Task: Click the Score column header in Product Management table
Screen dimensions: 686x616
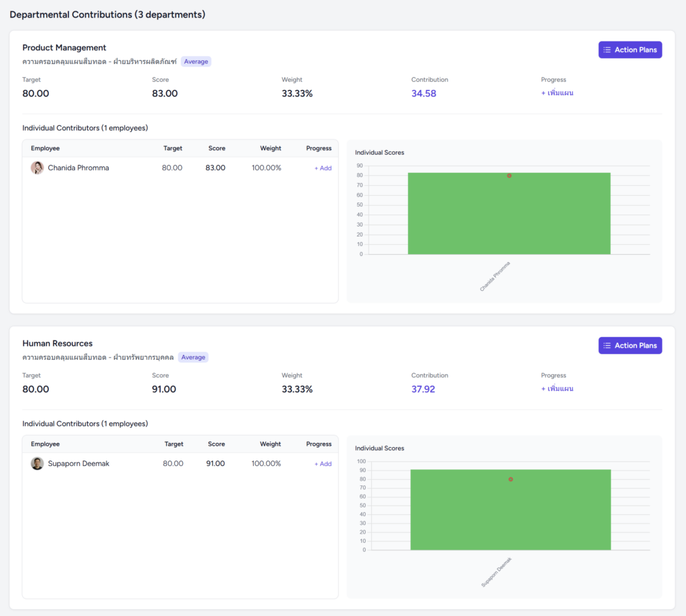Action: coord(216,148)
